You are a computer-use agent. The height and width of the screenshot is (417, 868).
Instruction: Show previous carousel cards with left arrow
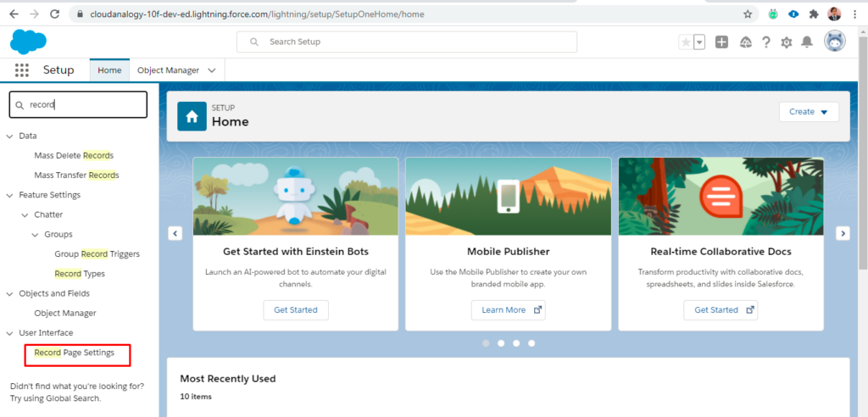(x=175, y=233)
